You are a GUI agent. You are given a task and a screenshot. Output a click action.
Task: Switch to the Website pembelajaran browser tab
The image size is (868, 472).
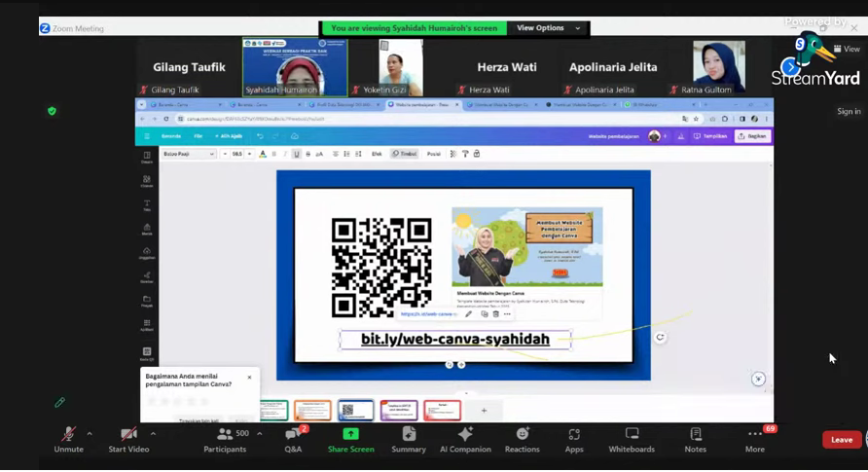[423, 104]
